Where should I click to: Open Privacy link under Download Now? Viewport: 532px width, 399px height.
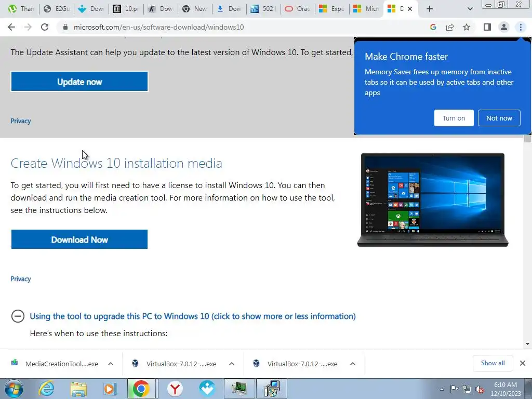tap(21, 279)
